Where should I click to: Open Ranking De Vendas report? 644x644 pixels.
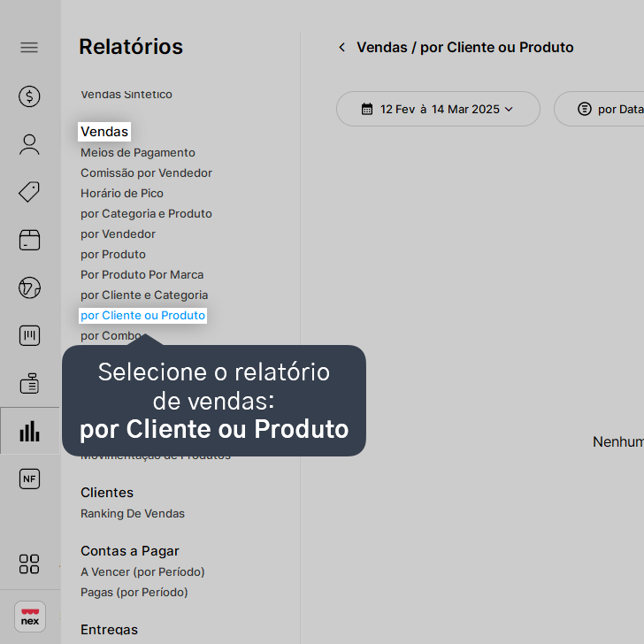click(133, 513)
